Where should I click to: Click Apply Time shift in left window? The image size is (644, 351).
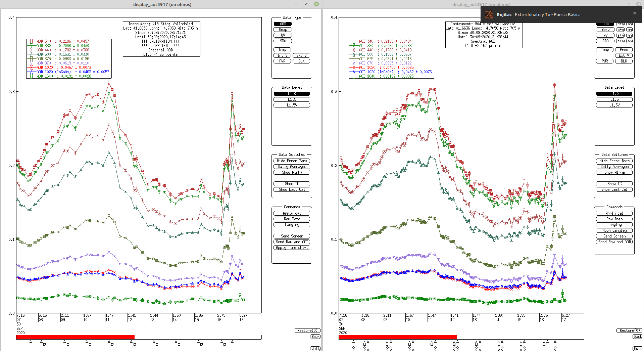pyautogui.click(x=292, y=248)
